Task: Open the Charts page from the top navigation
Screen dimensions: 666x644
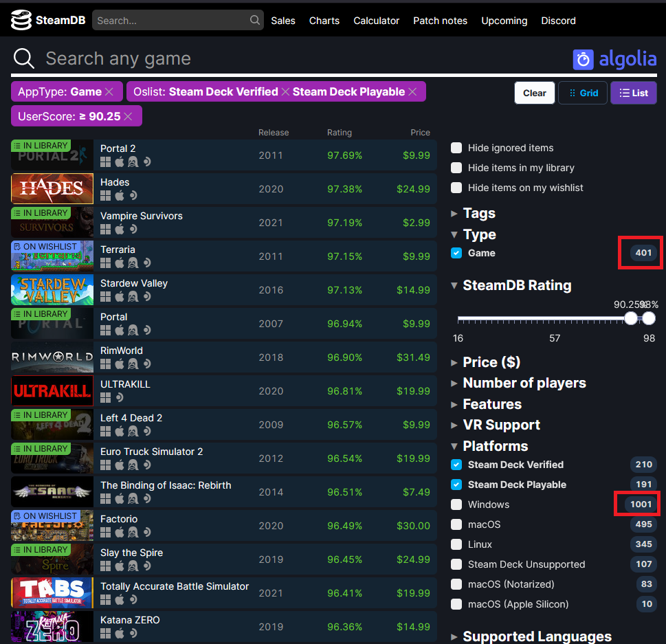Action: pyautogui.click(x=324, y=21)
